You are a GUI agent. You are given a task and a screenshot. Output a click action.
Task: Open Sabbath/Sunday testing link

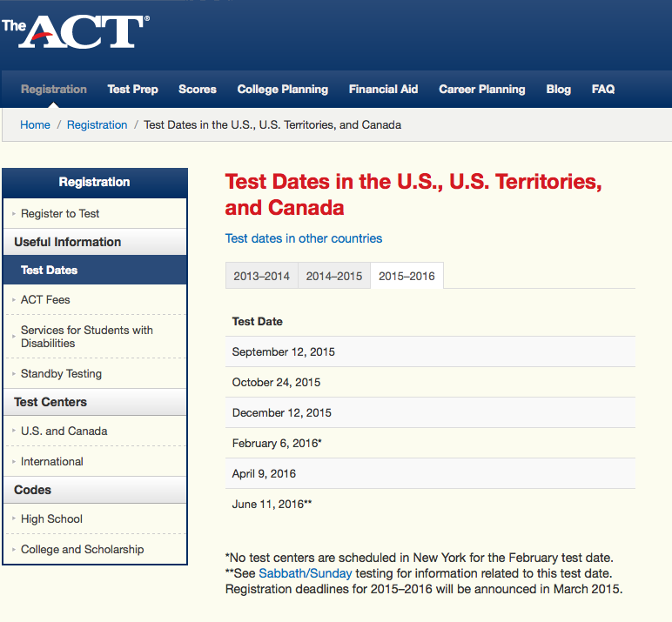306,573
